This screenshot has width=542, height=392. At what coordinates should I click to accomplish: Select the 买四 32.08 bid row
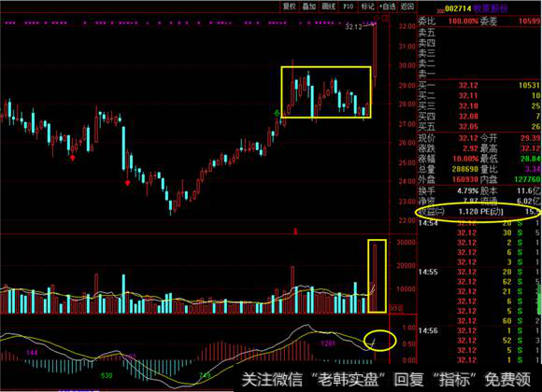click(478, 116)
